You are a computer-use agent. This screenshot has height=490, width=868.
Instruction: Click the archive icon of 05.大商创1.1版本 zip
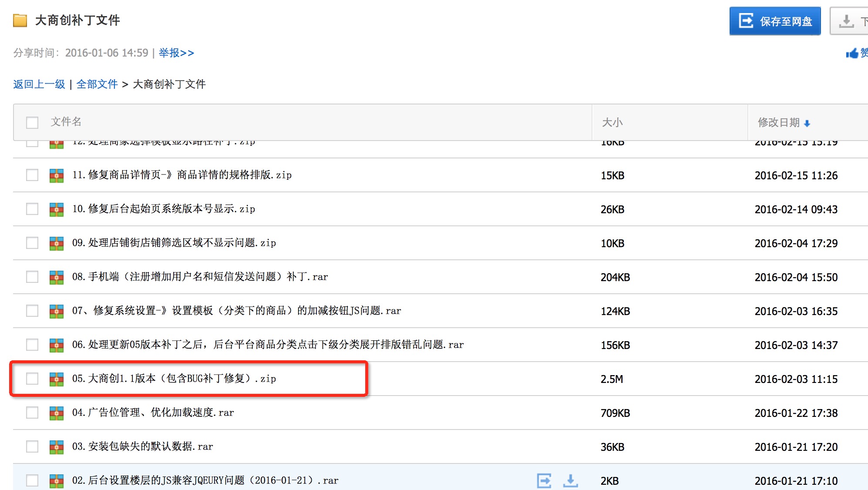[57, 379]
